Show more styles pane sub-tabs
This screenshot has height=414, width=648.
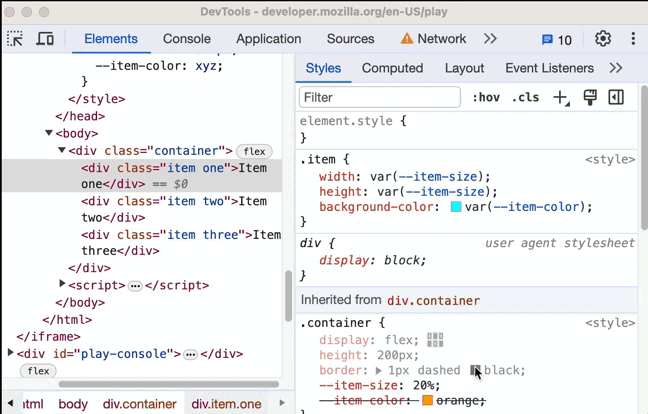pos(616,68)
